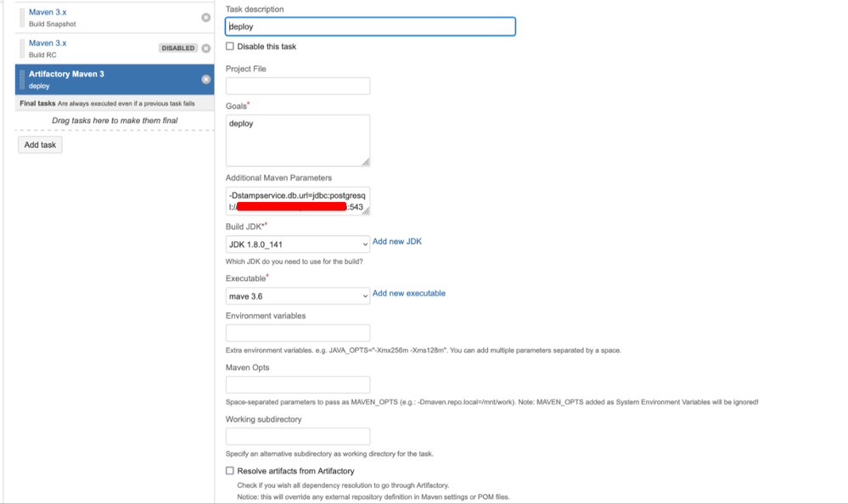Select the Maven 3.x Build Snapshot task
Screen dimensions: 848x504
[x=115, y=17]
